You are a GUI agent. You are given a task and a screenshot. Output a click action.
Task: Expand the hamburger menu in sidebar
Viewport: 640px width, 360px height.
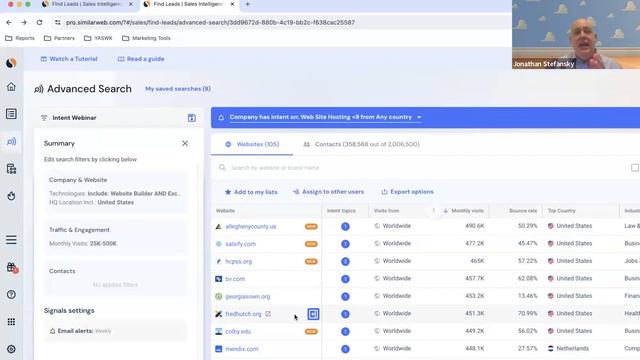(x=11, y=240)
